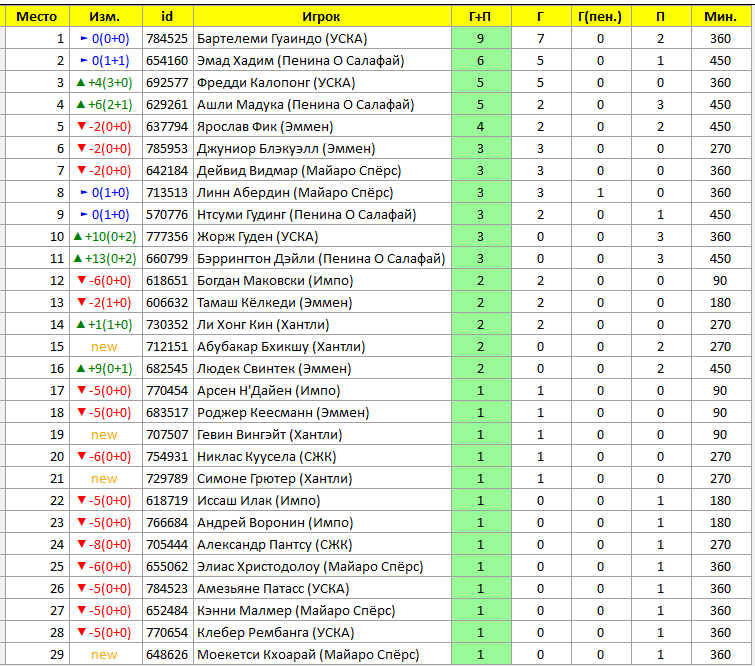
Task: Click change value '-8(0+0)' for Пантсу
Action: click(x=104, y=545)
